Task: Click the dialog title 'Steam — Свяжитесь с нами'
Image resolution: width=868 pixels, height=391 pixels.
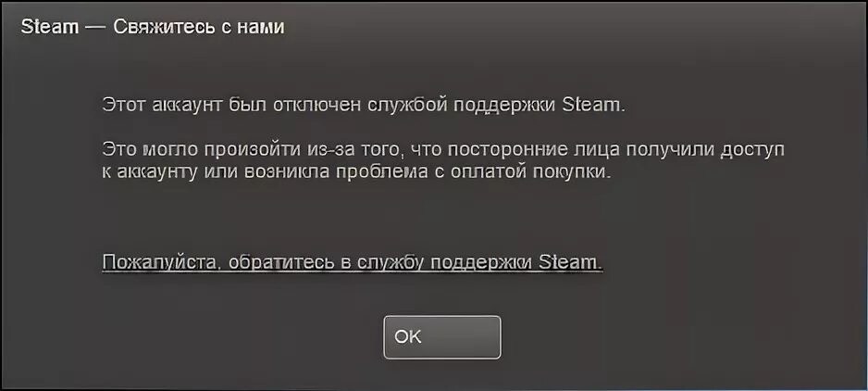Action: (153, 27)
